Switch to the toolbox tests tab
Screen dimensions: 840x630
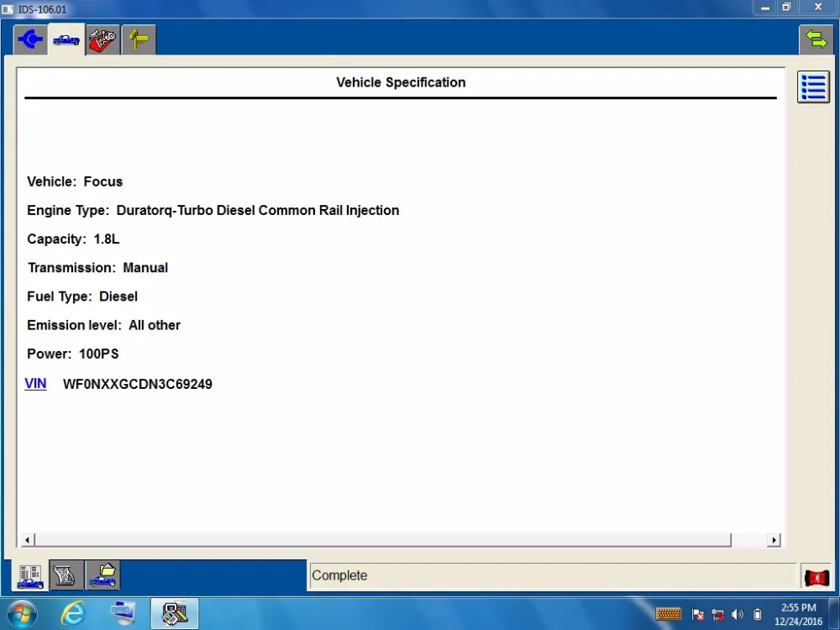pos(102,39)
